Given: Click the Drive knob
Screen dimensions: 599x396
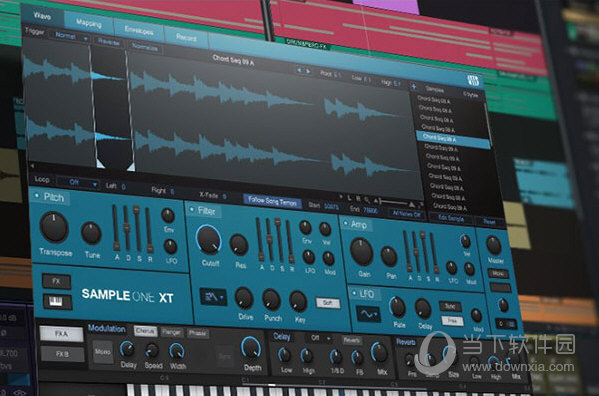Looking at the screenshot, I should pyautogui.click(x=244, y=298).
